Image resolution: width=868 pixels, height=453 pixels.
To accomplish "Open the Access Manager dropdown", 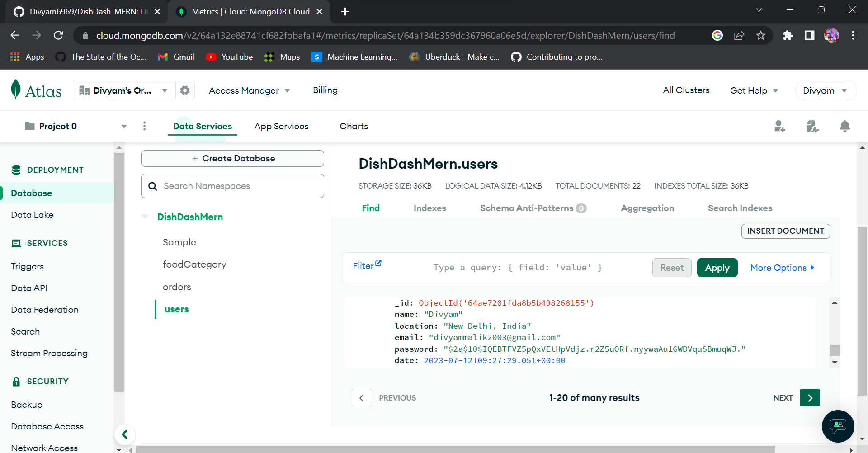I will pyautogui.click(x=249, y=90).
